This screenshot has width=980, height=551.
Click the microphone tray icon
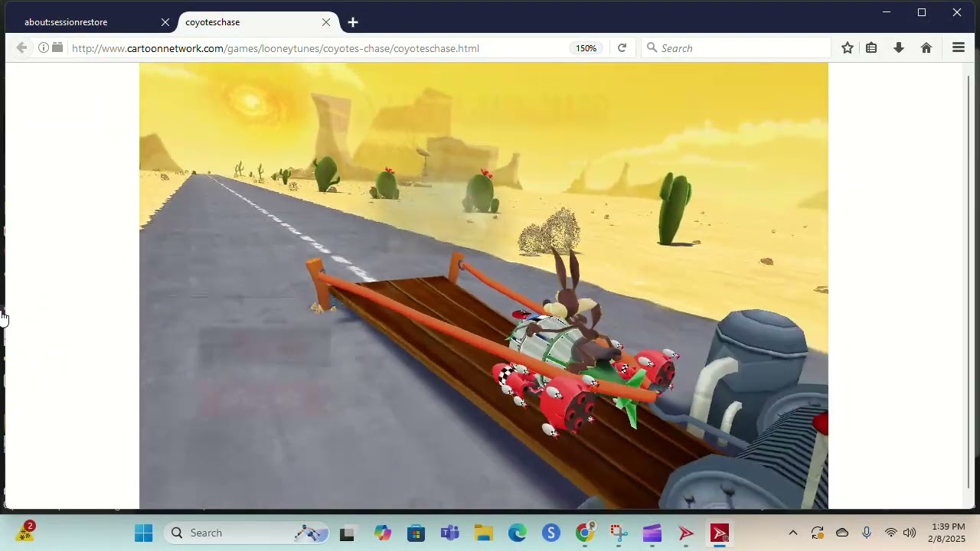tap(867, 533)
